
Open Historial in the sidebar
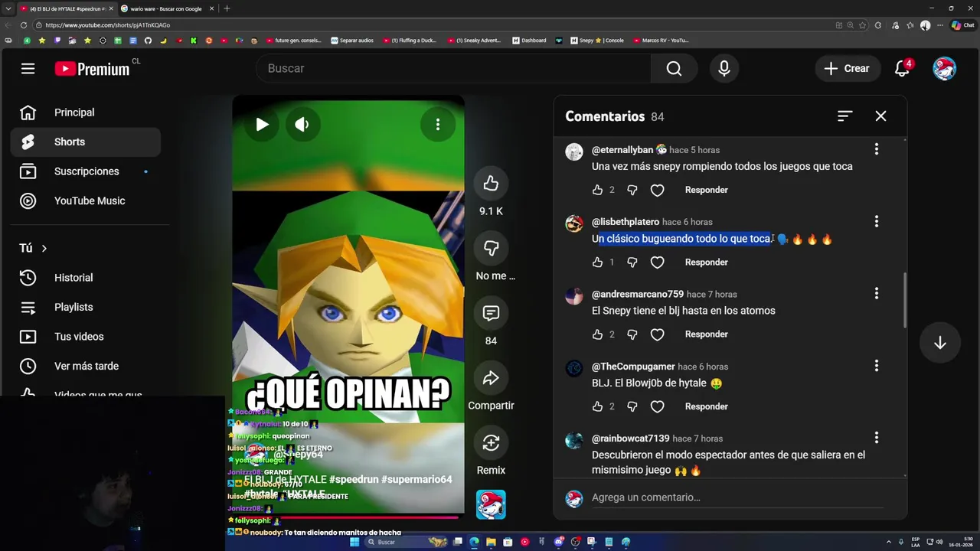pos(86,278)
